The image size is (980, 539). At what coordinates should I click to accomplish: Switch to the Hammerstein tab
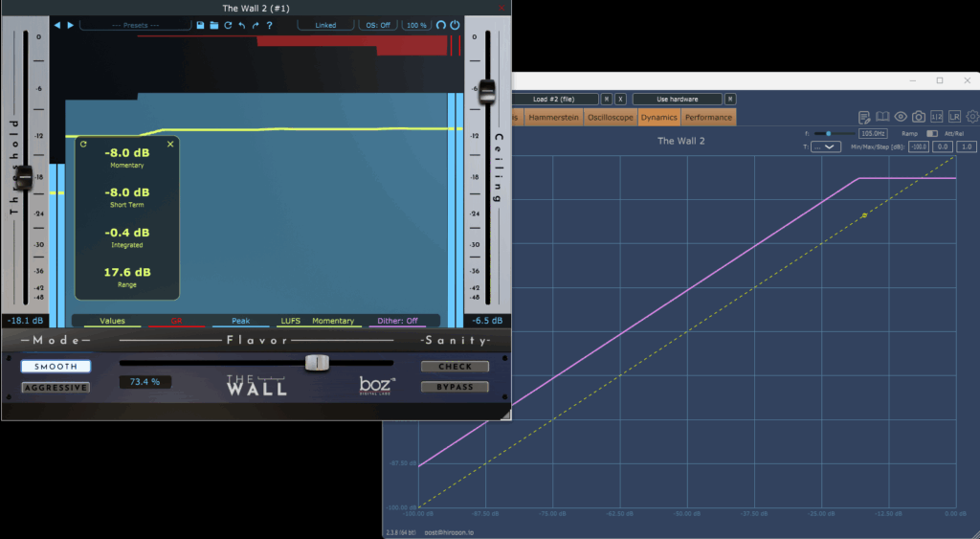pos(554,117)
